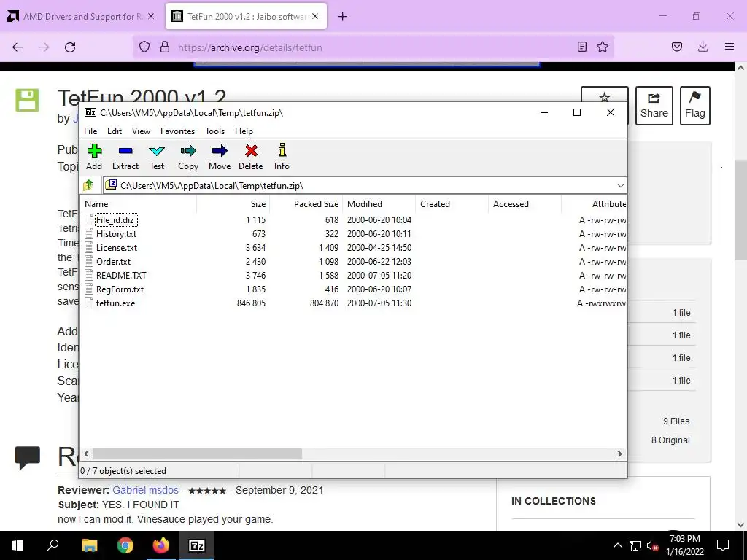
Task: Launch Chrome from the taskbar
Action: [x=125, y=545]
